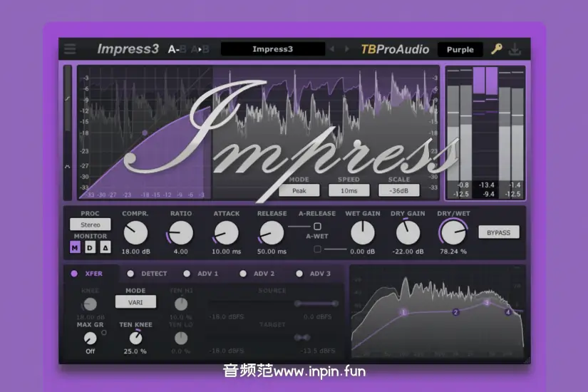The image size is (588, 392).
Task: Open the Stereo PROC dropdown
Action: tap(91, 225)
